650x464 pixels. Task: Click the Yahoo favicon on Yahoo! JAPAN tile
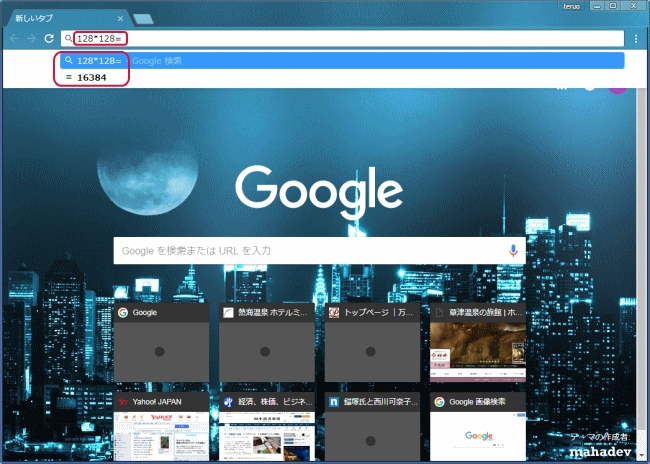pyautogui.click(x=123, y=402)
